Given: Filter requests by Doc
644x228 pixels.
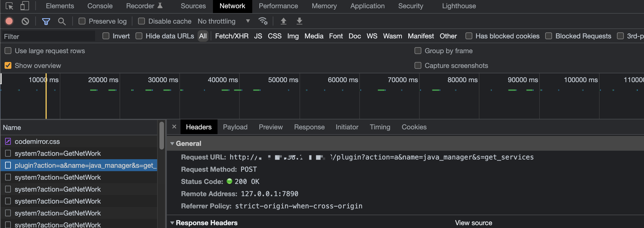Looking at the screenshot, I should (x=355, y=36).
